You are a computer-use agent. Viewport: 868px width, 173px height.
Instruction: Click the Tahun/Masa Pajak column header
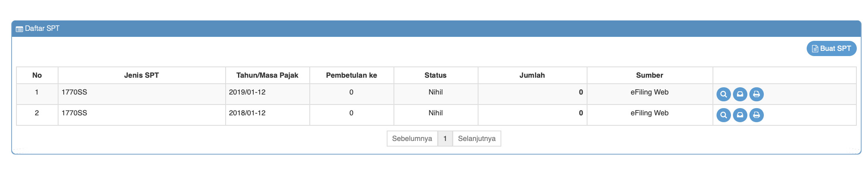coord(267,75)
